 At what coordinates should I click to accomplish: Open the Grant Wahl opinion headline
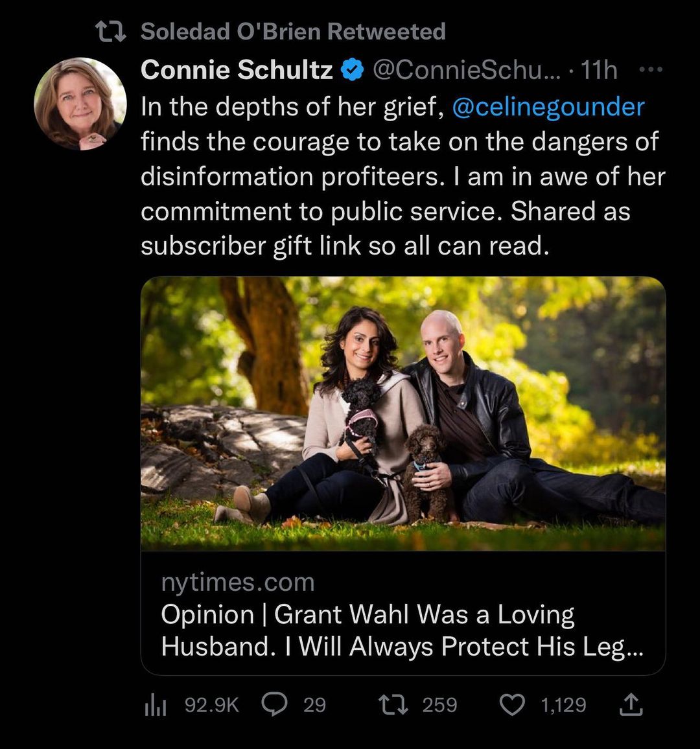point(402,630)
